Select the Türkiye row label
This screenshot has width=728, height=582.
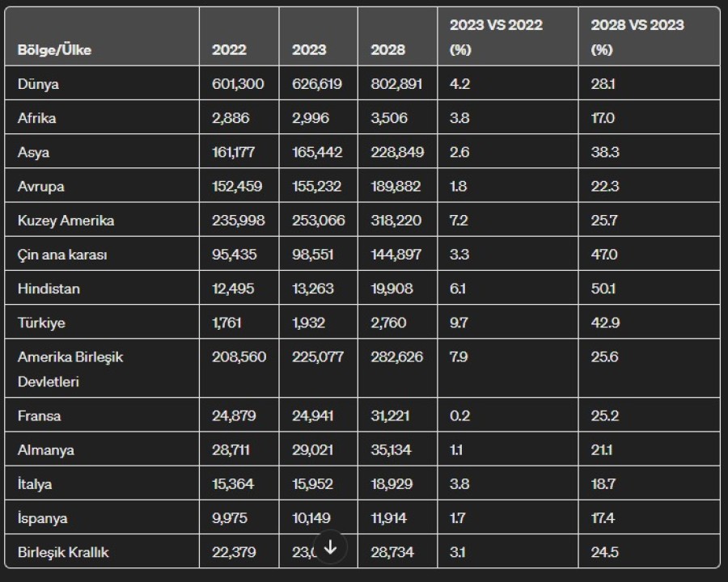coord(42,323)
